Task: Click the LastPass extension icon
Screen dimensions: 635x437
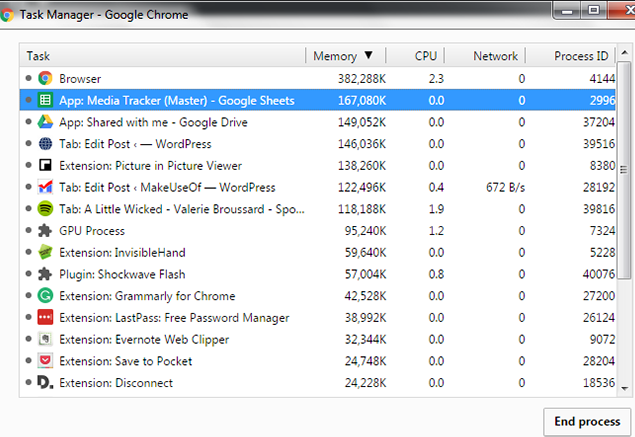Action: [45, 318]
